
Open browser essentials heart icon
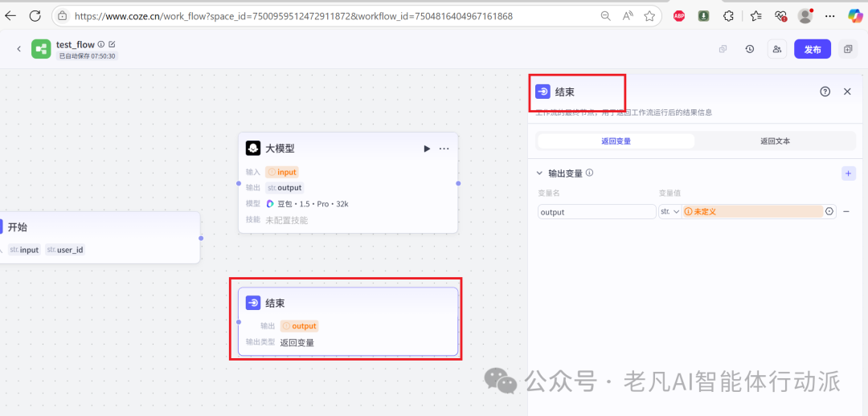coord(781,16)
